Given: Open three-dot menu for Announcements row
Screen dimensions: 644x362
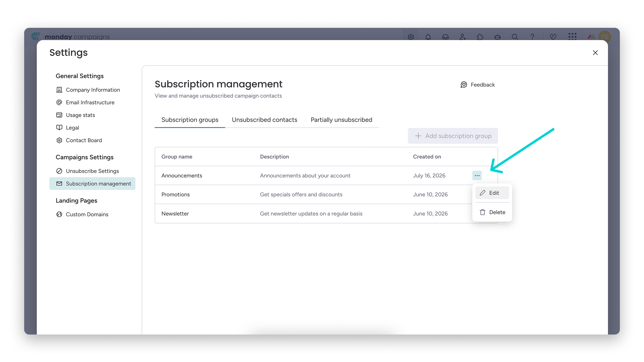Looking at the screenshot, I should click(x=477, y=176).
